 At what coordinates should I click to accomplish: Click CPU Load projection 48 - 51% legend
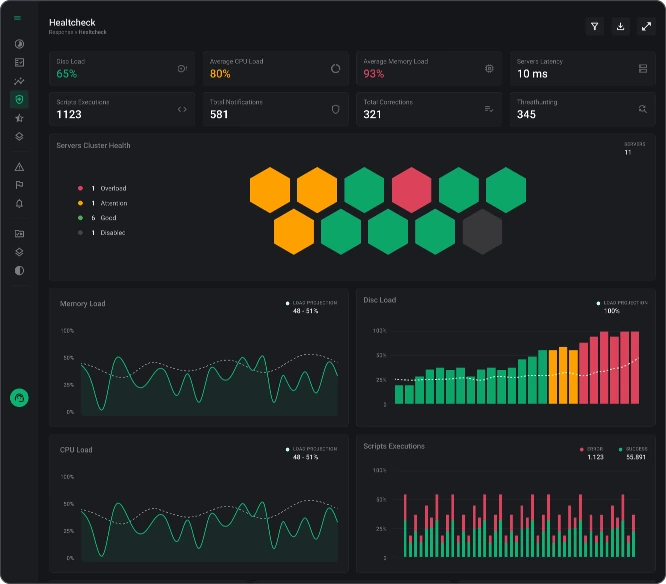[x=311, y=453]
